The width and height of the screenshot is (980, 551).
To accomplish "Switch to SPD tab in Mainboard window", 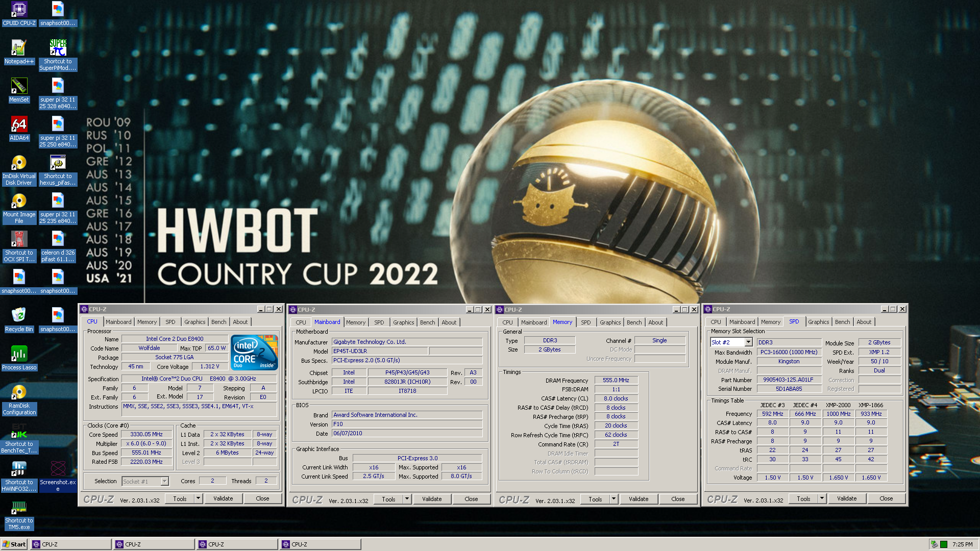I will coord(379,322).
